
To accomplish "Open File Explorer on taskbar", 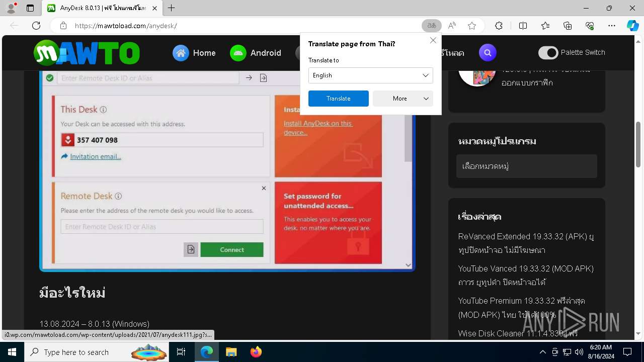I will click(231, 352).
